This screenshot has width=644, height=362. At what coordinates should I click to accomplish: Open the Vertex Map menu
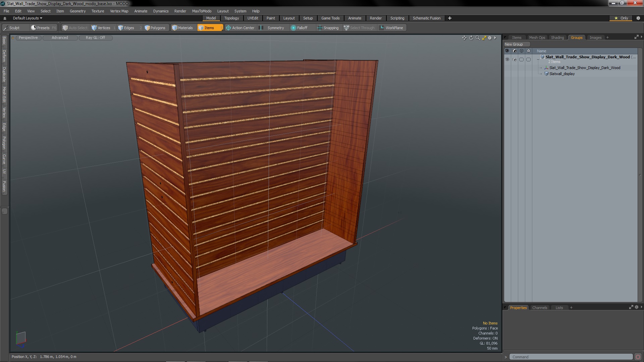pyautogui.click(x=119, y=11)
